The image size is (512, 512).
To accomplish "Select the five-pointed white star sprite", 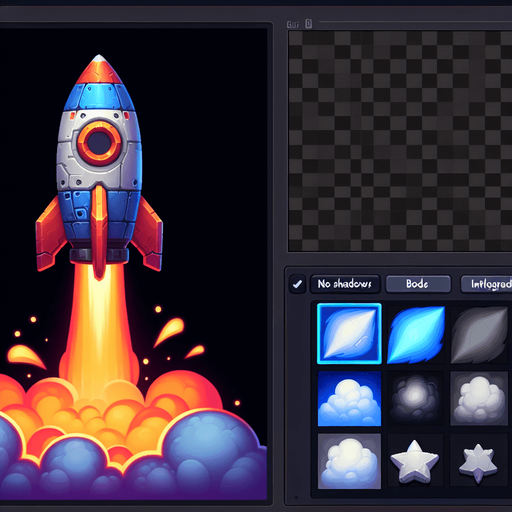I will click(414, 462).
